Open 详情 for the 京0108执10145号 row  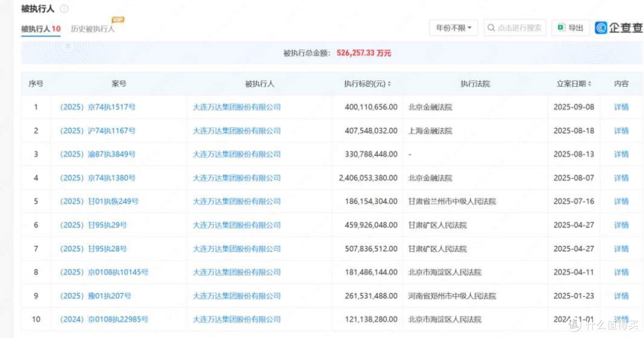(621, 272)
